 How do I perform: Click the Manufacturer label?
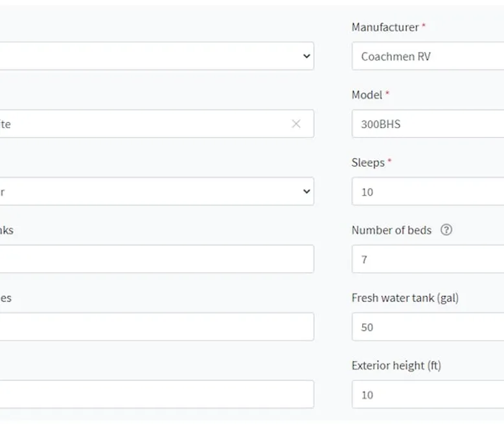click(385, 27)
